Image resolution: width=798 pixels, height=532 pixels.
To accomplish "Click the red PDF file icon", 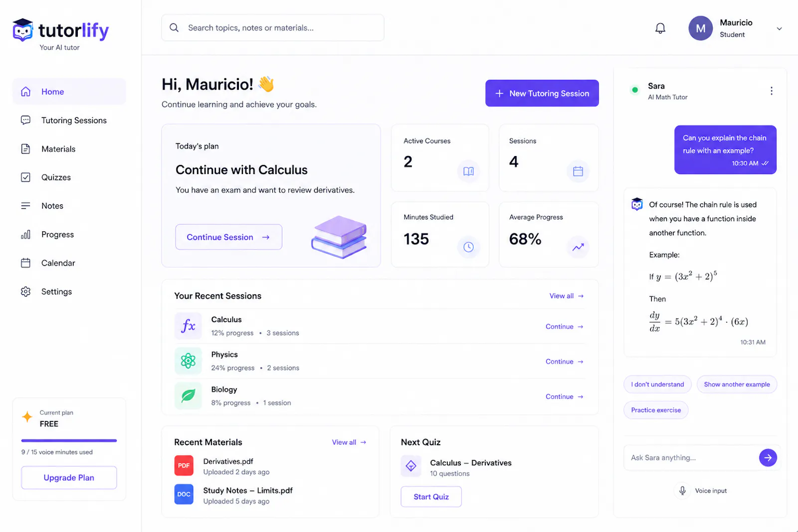I will point(184,465).
